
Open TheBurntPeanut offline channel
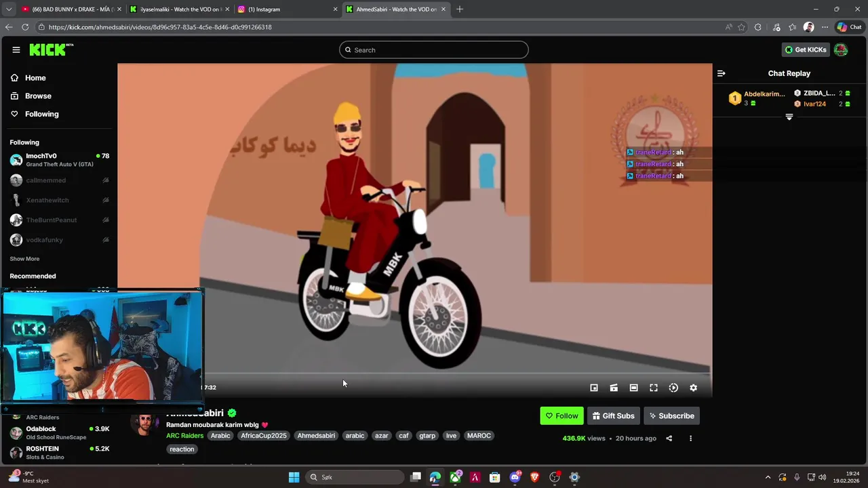[x=59, y=220]
